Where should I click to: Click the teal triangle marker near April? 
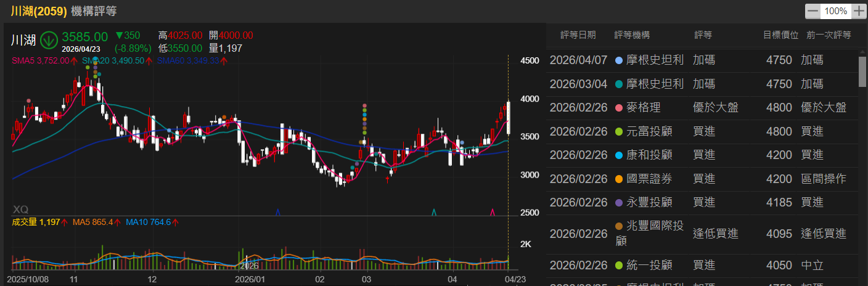[x=435, y=212]
